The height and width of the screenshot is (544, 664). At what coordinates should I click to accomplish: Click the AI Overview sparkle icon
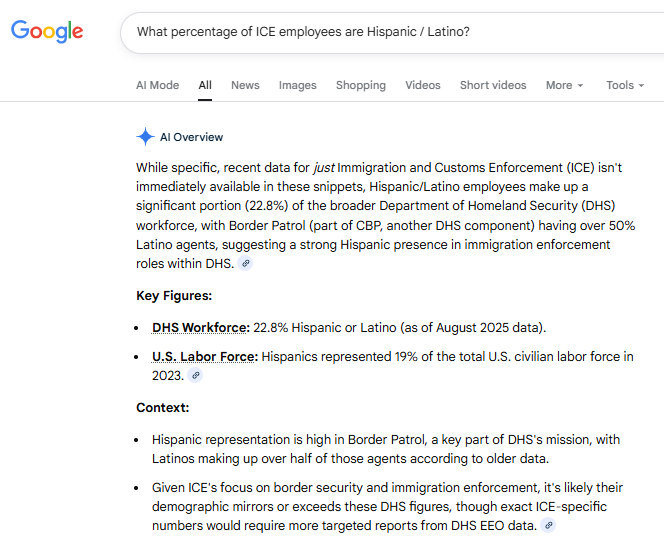pyautogui.click(x=146, y=137)
